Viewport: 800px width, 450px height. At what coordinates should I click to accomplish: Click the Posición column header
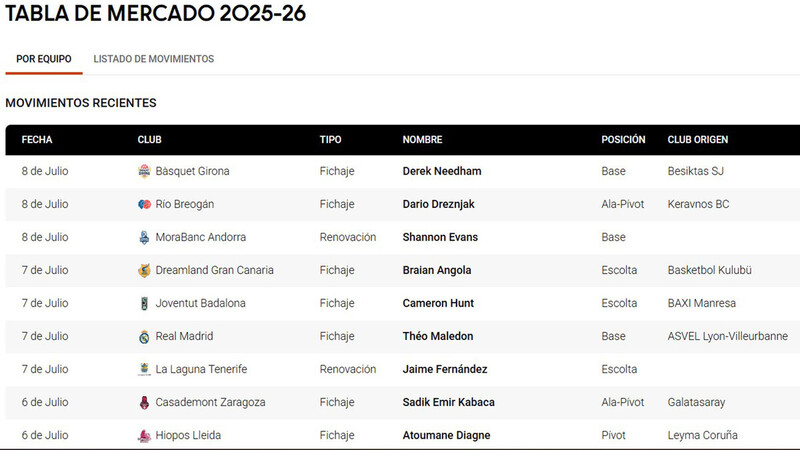[623, 140]
